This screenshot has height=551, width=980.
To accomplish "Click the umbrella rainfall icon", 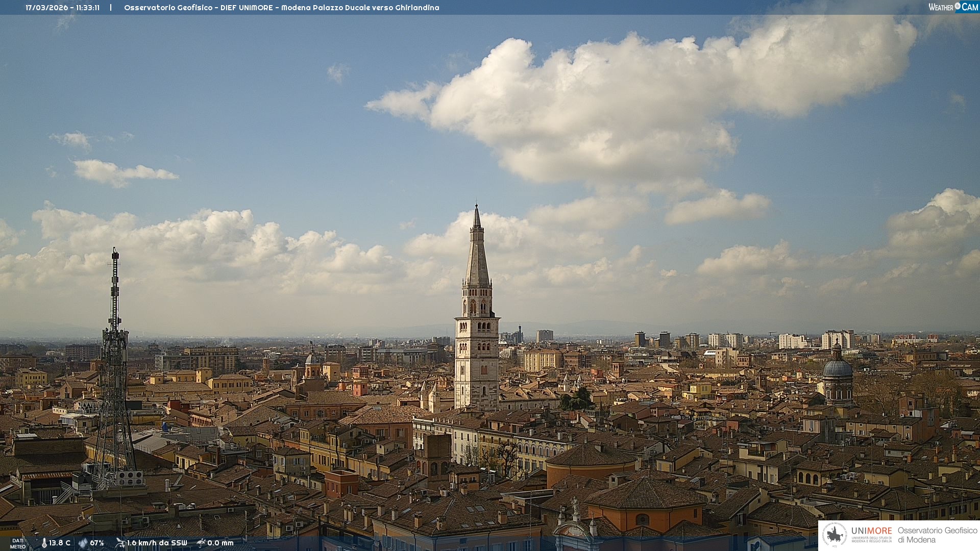I will tap(201, 543).
